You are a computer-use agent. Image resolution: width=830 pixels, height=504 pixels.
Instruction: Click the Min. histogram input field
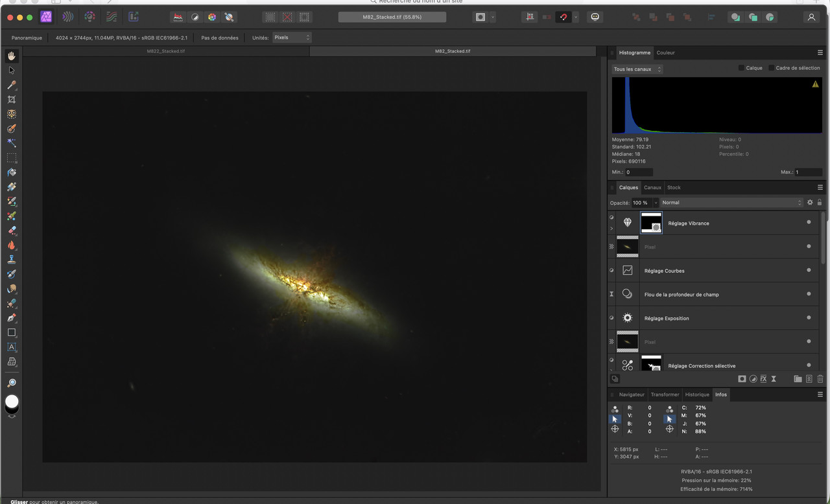pos(639,172)
